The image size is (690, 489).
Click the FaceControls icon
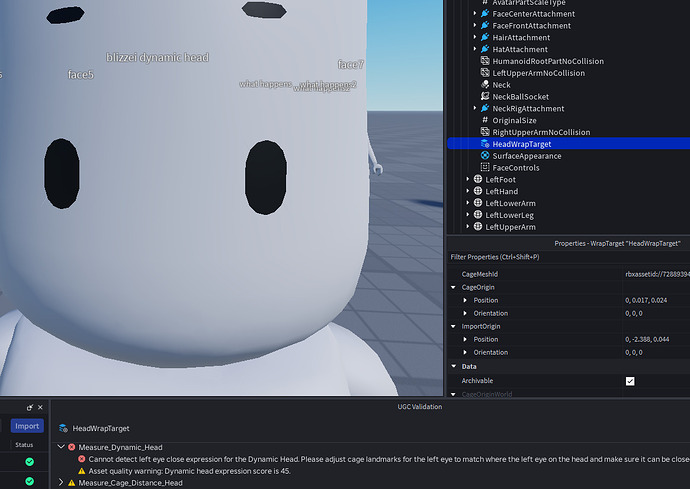(485, 167)
